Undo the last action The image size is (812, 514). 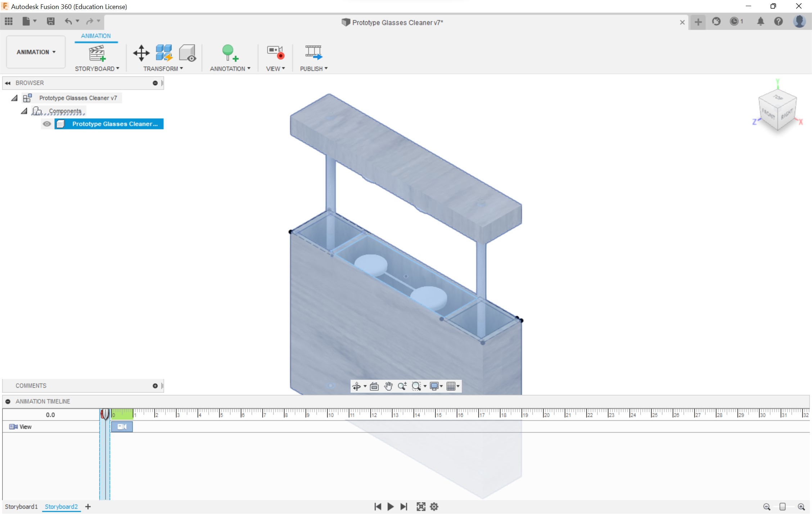click(x=68, y=21)
